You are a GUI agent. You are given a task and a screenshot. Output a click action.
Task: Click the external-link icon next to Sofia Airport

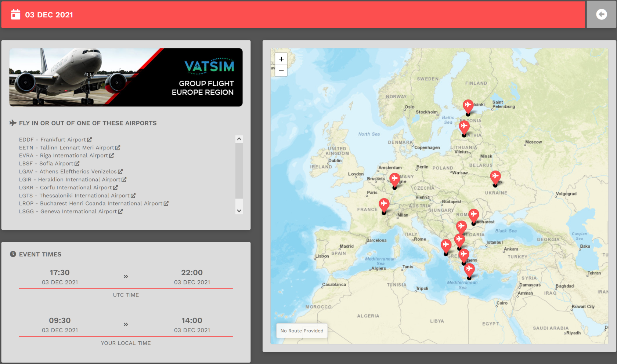77,164
